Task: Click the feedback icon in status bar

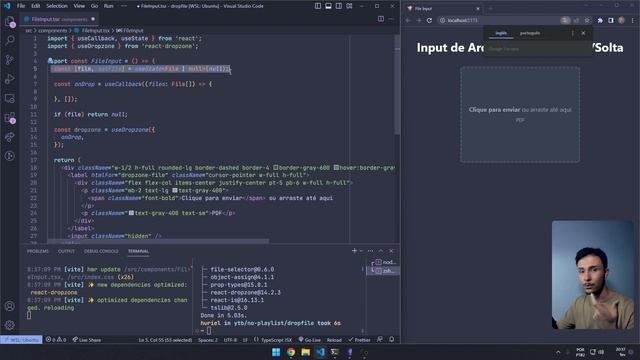Action: 380,339
